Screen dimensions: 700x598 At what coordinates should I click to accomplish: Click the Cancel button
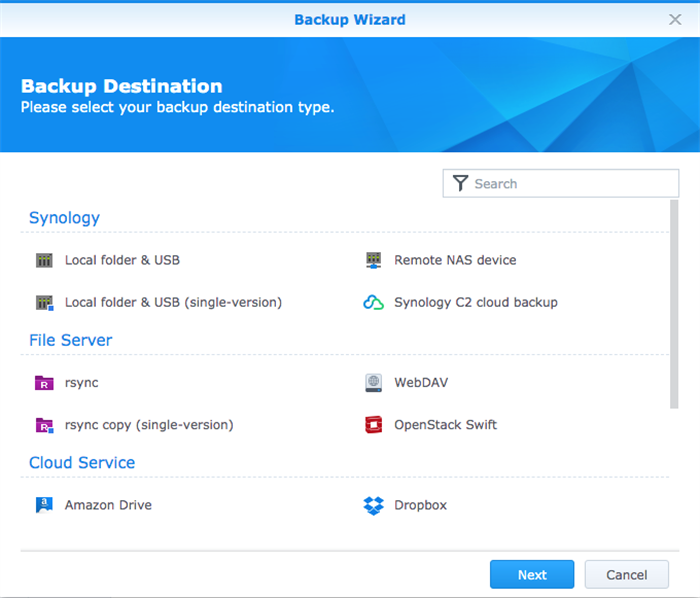tap(626, 574)
